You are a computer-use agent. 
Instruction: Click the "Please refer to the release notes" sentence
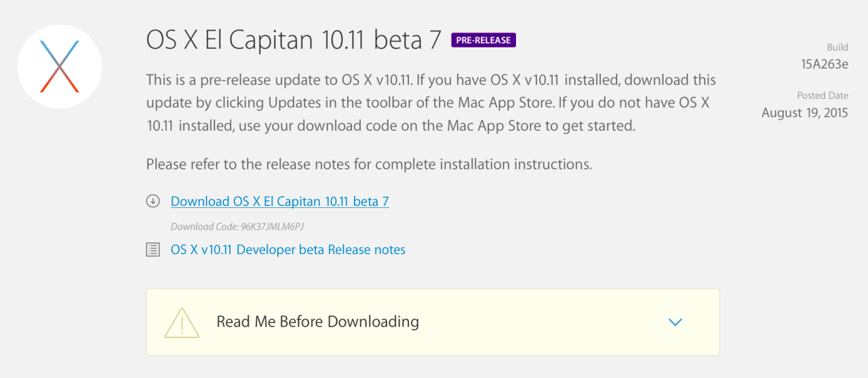point(369,164)
